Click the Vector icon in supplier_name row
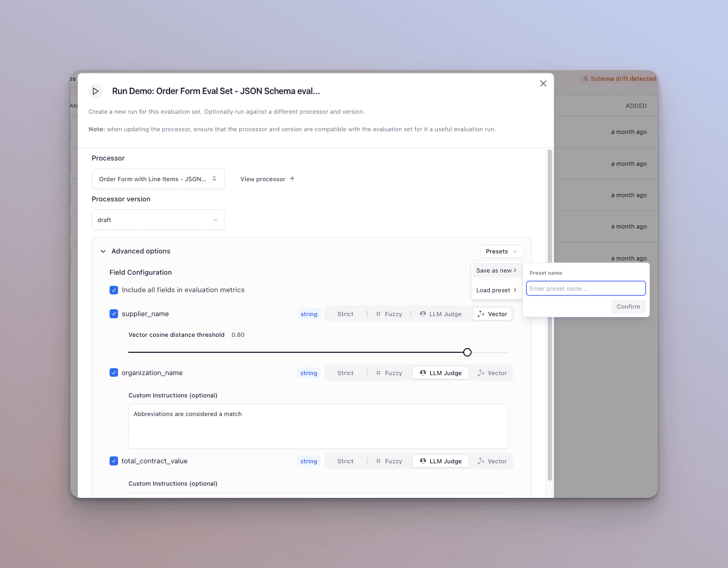Screen dimensions: 728x568 (481, 314)
